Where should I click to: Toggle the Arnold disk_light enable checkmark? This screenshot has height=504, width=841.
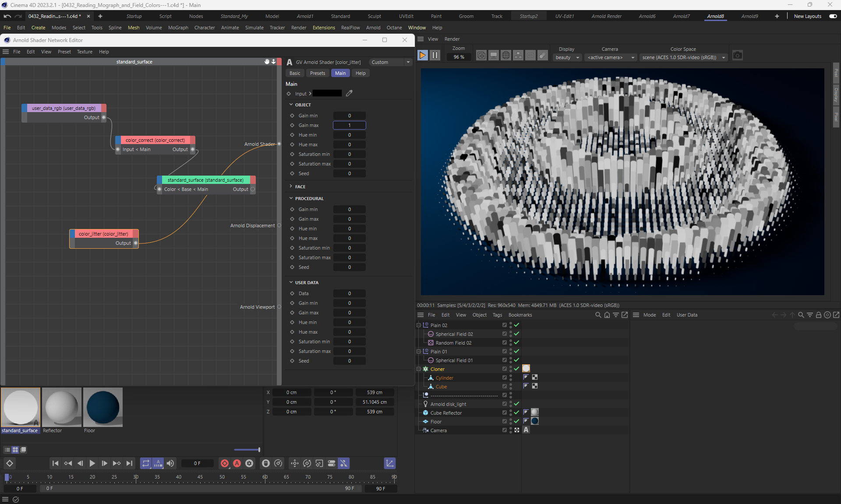(x=516, y=404)
